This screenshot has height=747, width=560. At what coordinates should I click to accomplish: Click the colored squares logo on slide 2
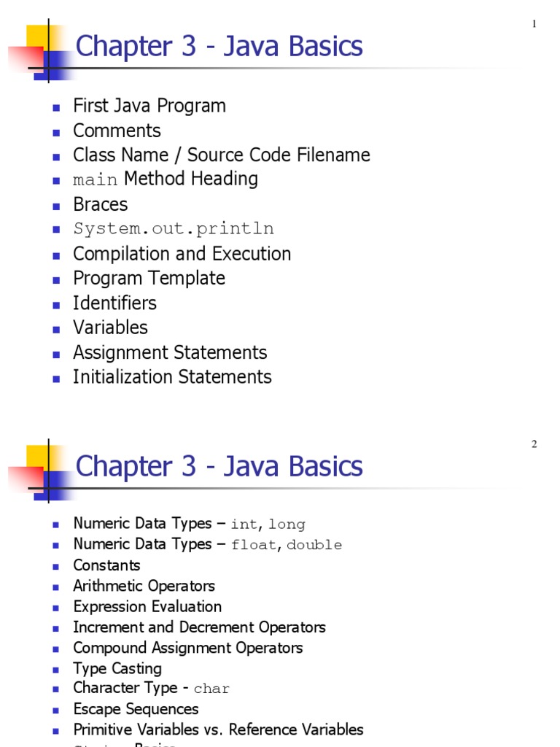point(44,471)
